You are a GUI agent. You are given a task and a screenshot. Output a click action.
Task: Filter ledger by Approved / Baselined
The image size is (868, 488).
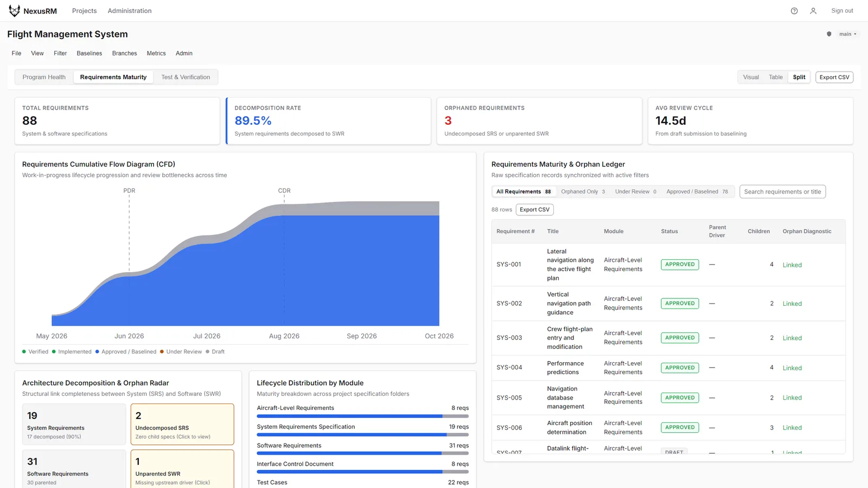click(698, 191)
